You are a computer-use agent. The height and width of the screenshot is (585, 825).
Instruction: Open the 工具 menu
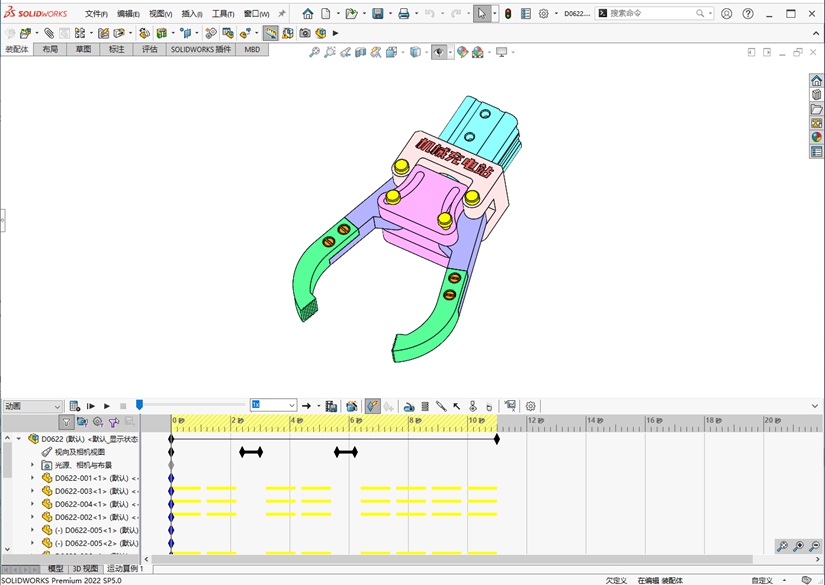tap(223, 14)
